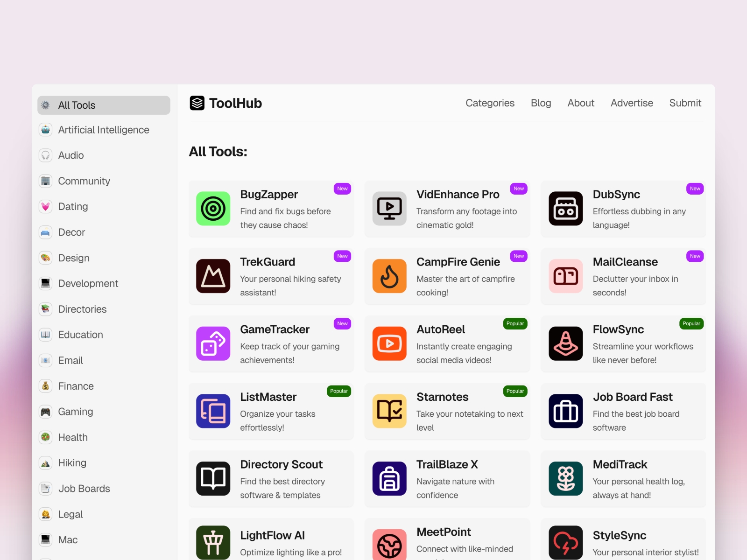Open the Blog menu item
The width and height of the screenshot is (747, 560).
click(540, 103)
